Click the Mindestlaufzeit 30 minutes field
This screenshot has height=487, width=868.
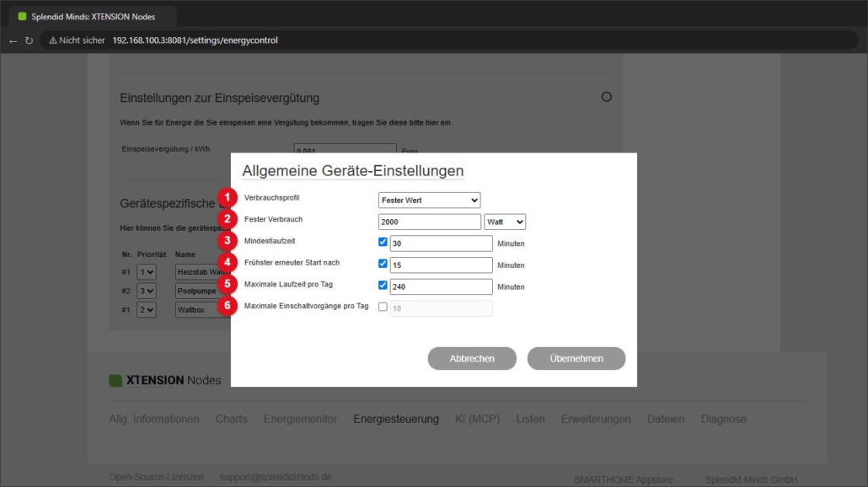[x=442, y=243]
